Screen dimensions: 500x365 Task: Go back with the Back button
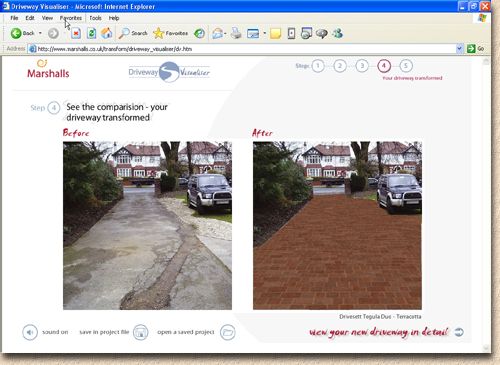22,33
